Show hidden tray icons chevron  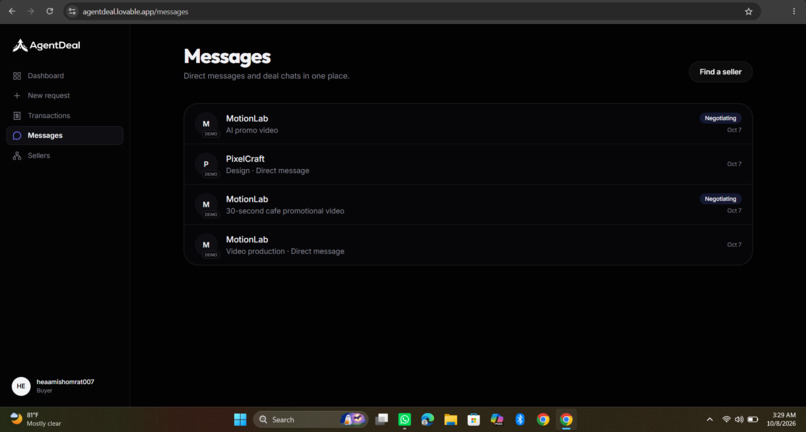[x=710, y=420]
